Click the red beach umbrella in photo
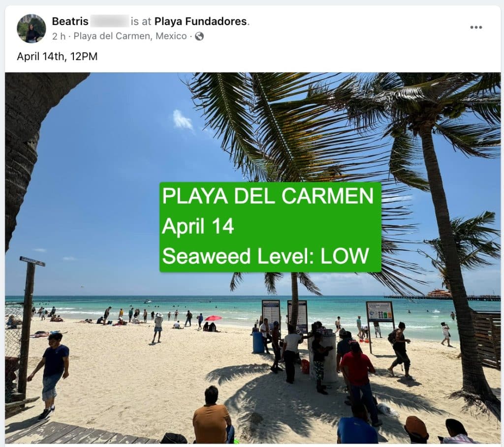 click(213, 318)
